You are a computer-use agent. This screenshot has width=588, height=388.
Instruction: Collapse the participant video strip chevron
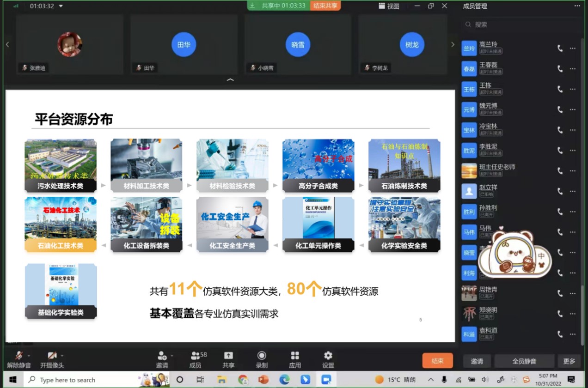click(230, 80)
